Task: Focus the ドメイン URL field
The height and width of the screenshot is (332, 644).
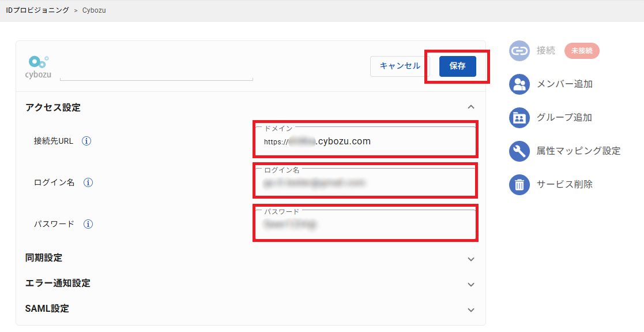Action: click(x=366, y=141)
